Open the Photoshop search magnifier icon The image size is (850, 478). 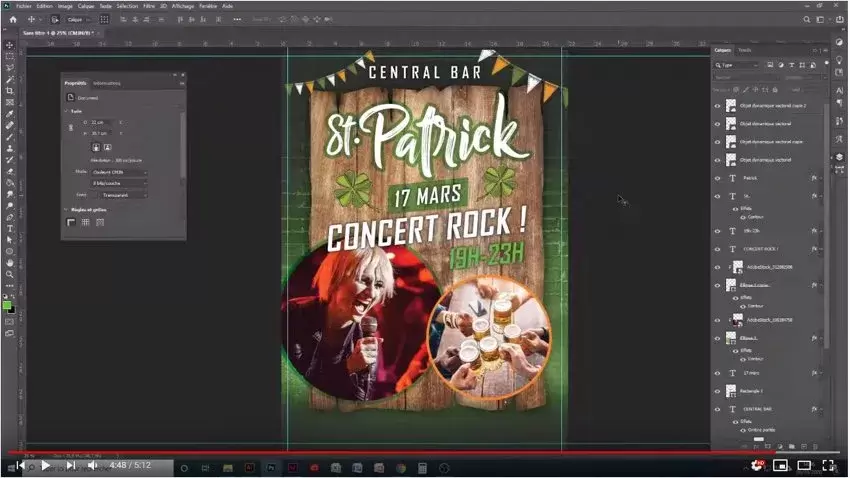point(807,20)
